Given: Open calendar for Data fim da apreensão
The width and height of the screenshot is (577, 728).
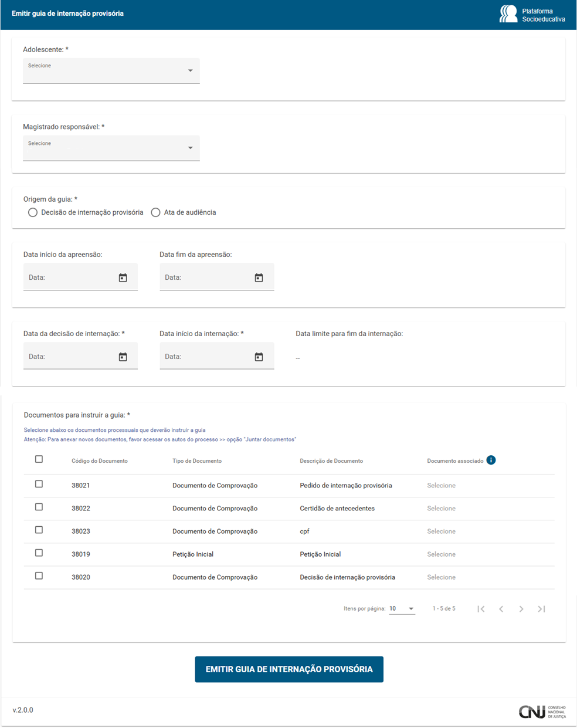Looking at the screenshot, I should [259, 277].
